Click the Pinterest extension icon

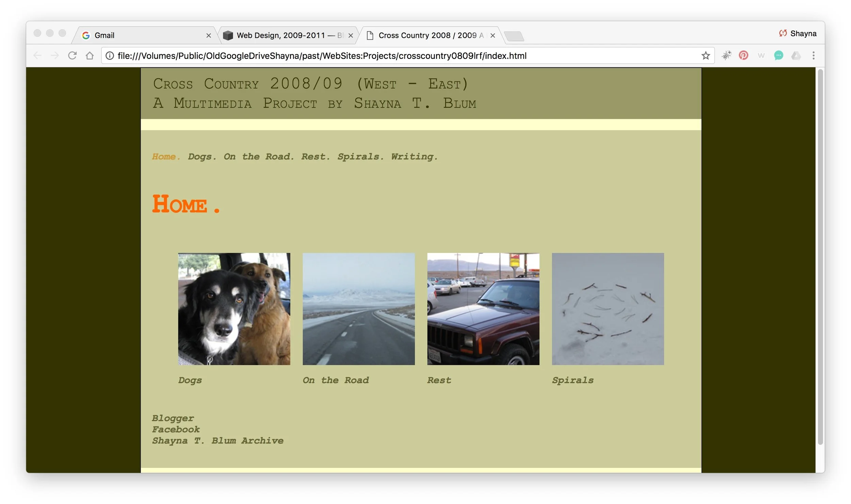pyautogui.click(x=743, y=55)
